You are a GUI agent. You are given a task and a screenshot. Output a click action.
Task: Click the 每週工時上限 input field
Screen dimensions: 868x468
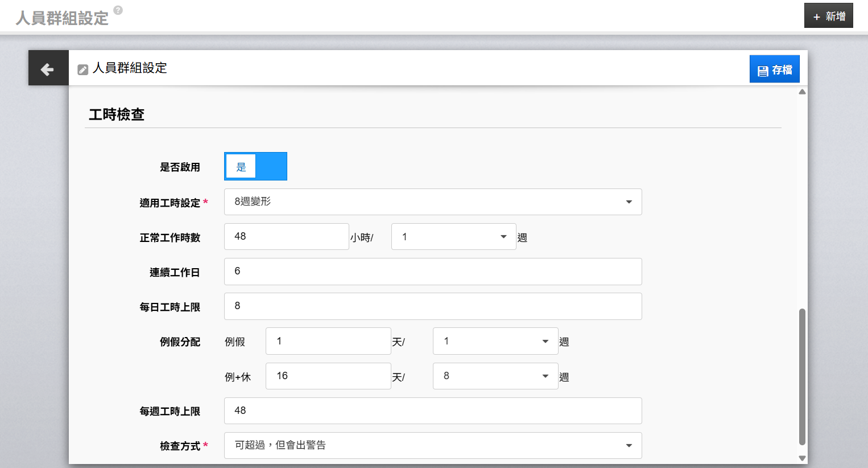433,410
